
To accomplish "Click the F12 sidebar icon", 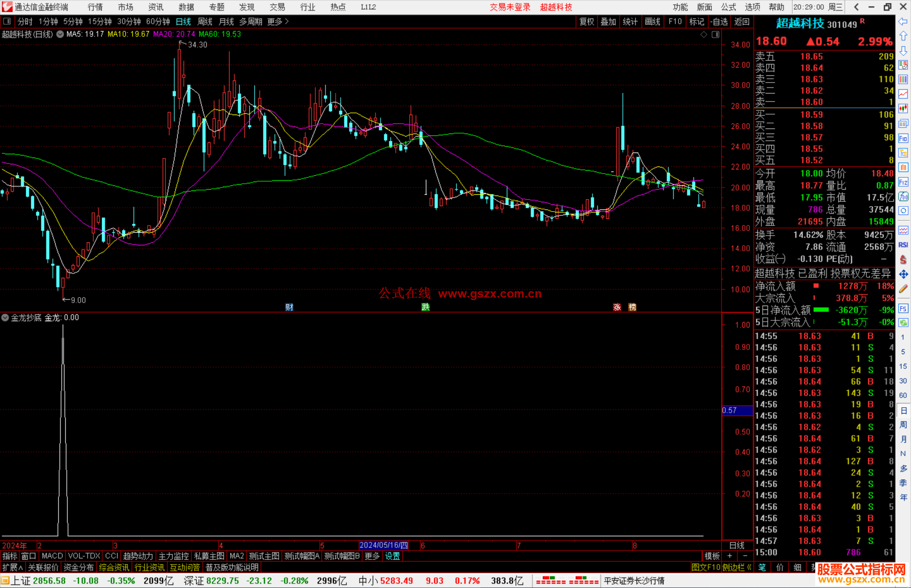I will tap(903, 182).
